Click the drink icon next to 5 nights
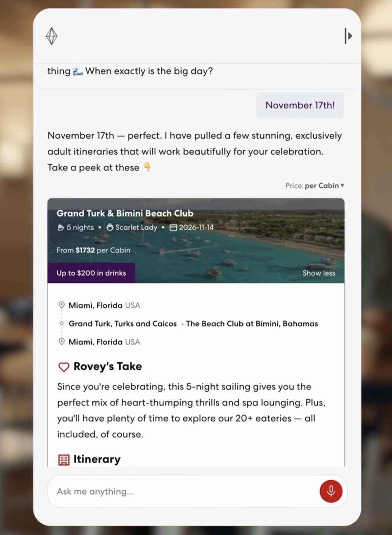This screenshot has height=535, width=392. point(60,227)
